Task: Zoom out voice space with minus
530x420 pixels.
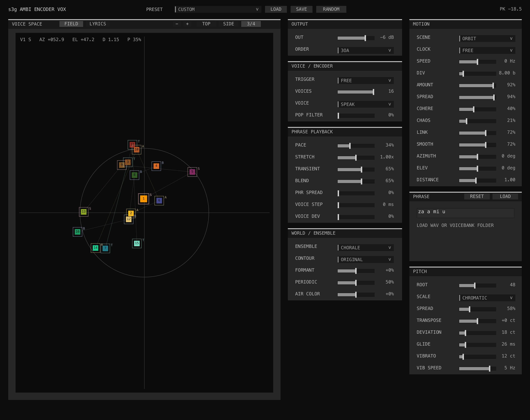Action: [x=177, y=24]
